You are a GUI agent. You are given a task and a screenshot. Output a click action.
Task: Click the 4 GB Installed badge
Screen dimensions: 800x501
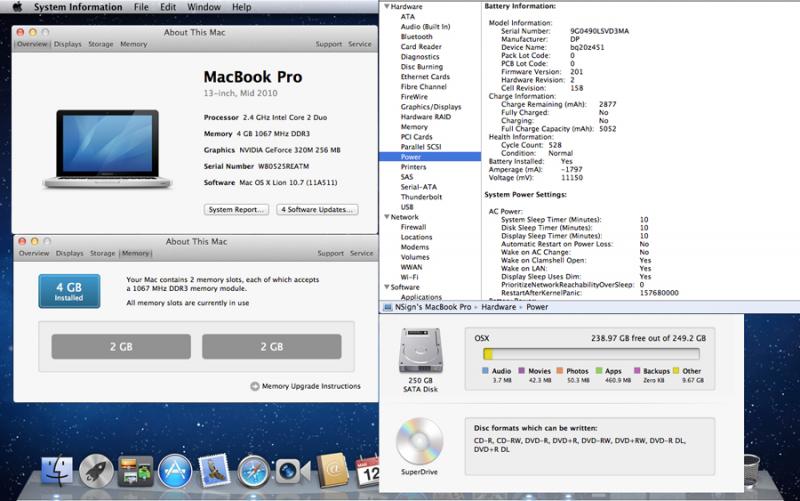point(69,291)
